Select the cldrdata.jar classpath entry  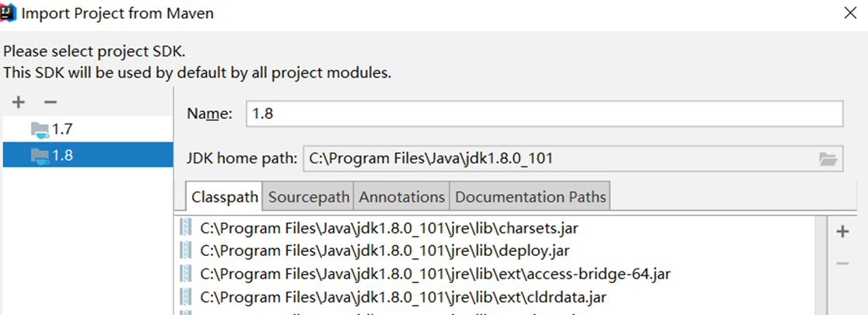[x=403, y=296]
